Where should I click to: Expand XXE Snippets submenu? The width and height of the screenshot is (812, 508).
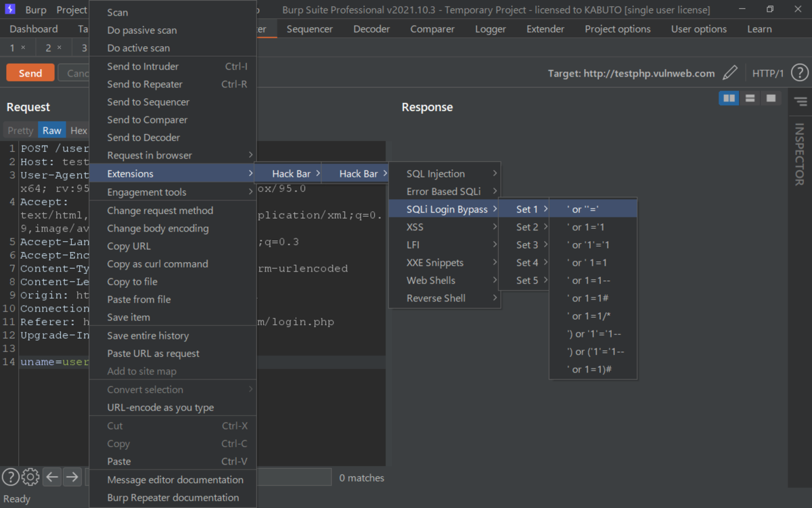tap(445, 262)
